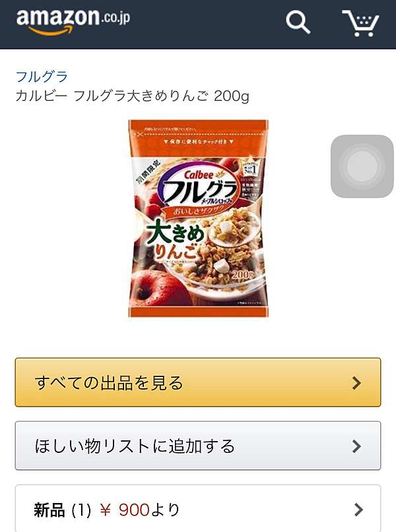Tap ほしい物リストに追加する button
Image resolution: width=396 pixels, height=532 pixels.
point(198,446)
